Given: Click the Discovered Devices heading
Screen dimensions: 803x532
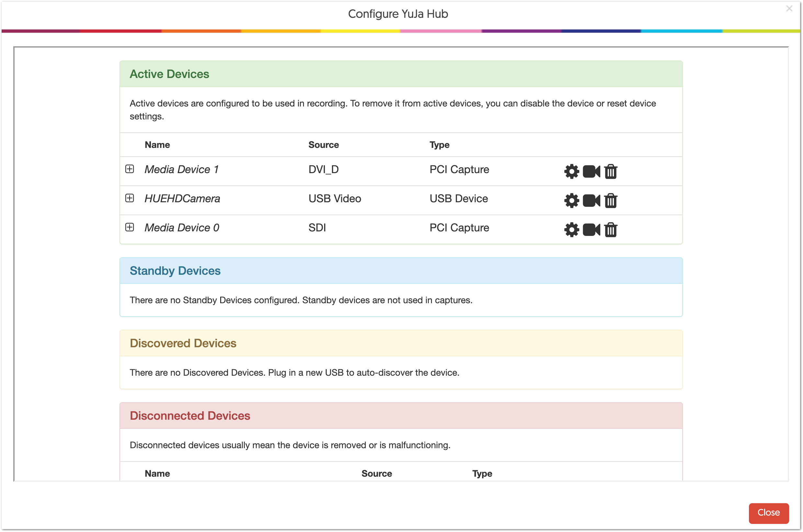Looking at the screenshot, I should point(183,343).
